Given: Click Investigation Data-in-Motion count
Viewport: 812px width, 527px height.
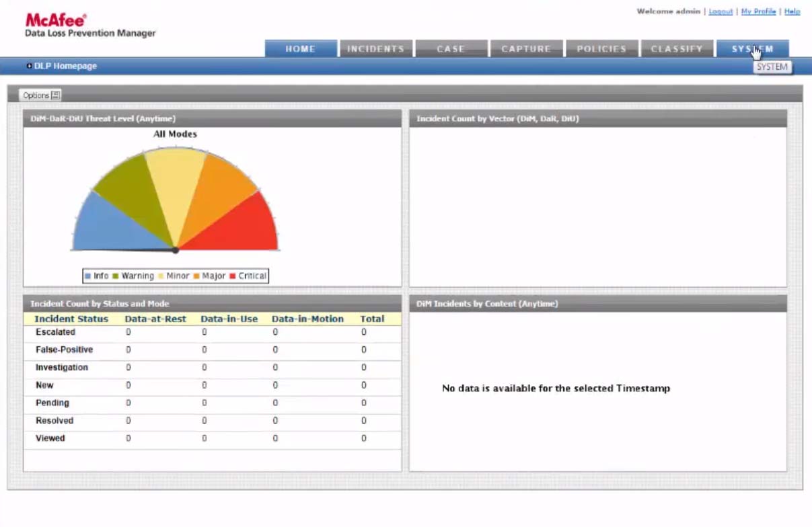Looking at the screenshot, I should pos(275,368).
